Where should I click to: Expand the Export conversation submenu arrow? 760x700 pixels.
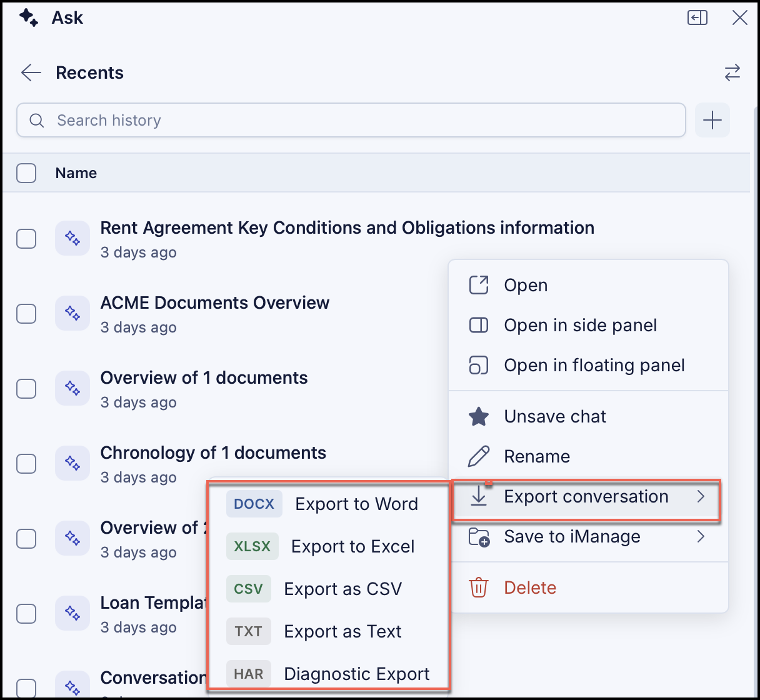pyautogui.click(x=701, y=496)
